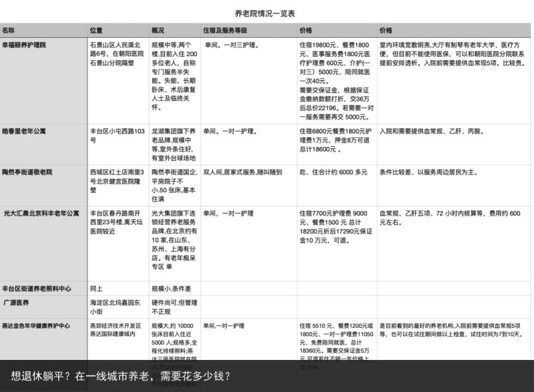Click the price starting 住宿7700元
534x392 pixels.
tap(336, 226)
